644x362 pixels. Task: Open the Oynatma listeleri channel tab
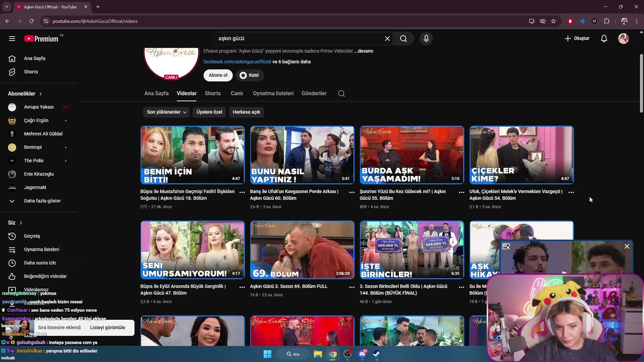click(273, 94)
